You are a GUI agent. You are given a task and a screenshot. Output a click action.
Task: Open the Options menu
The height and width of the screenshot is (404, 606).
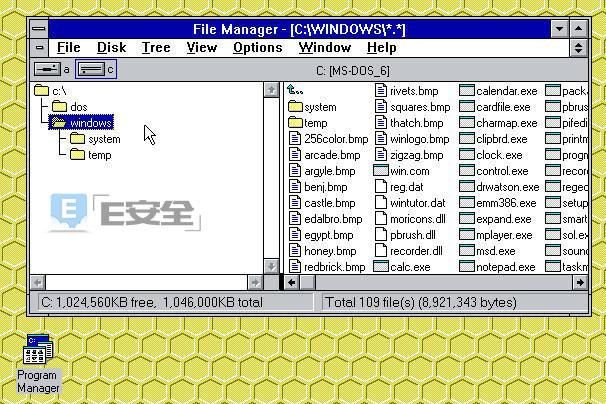(x=258, y=48)
